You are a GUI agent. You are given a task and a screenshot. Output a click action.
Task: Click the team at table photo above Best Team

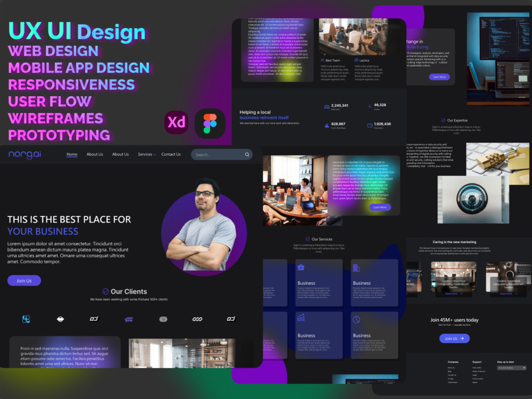[x=353, y=37]
